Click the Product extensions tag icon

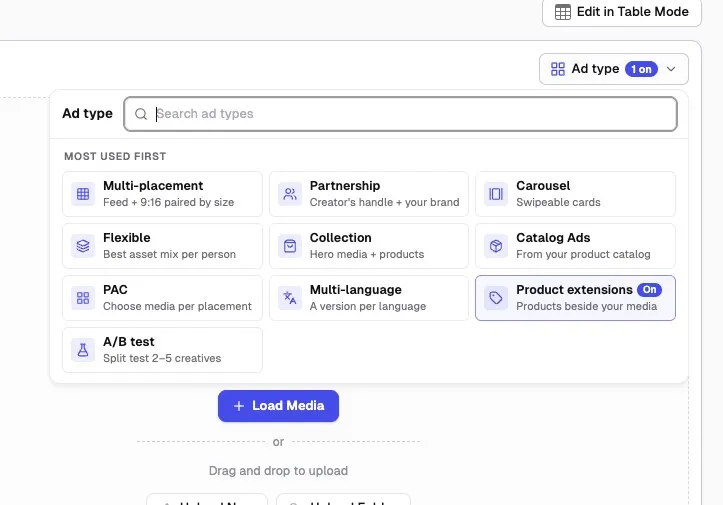[x=496, y=298]
